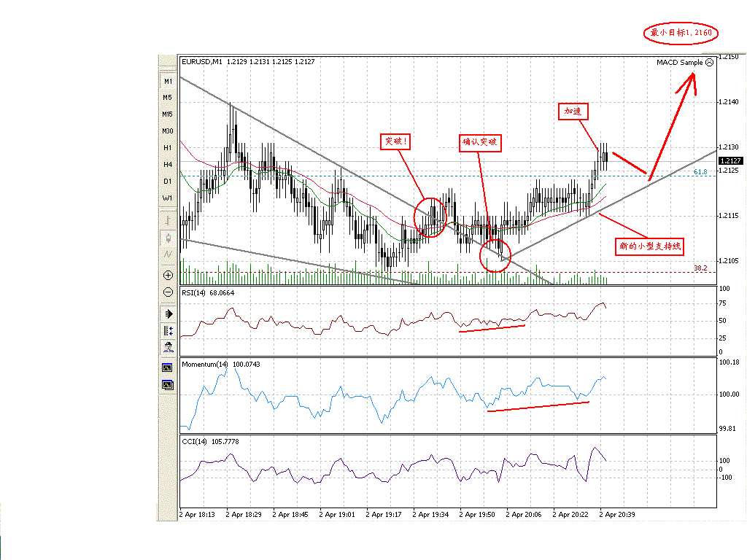Open the single chart window icon
The height and width of the screenshot is (560, 747).
coord(167,367)
